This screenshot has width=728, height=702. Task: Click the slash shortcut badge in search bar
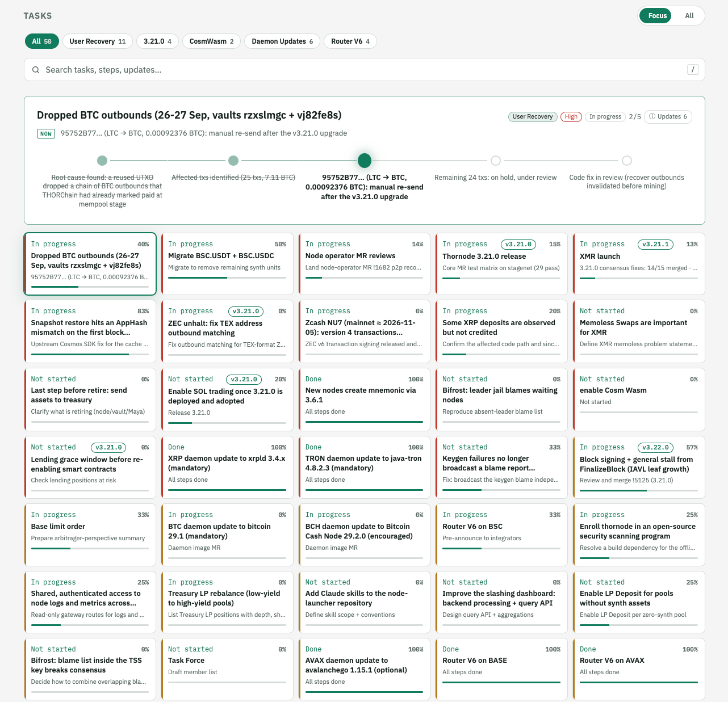pos(693,70)
